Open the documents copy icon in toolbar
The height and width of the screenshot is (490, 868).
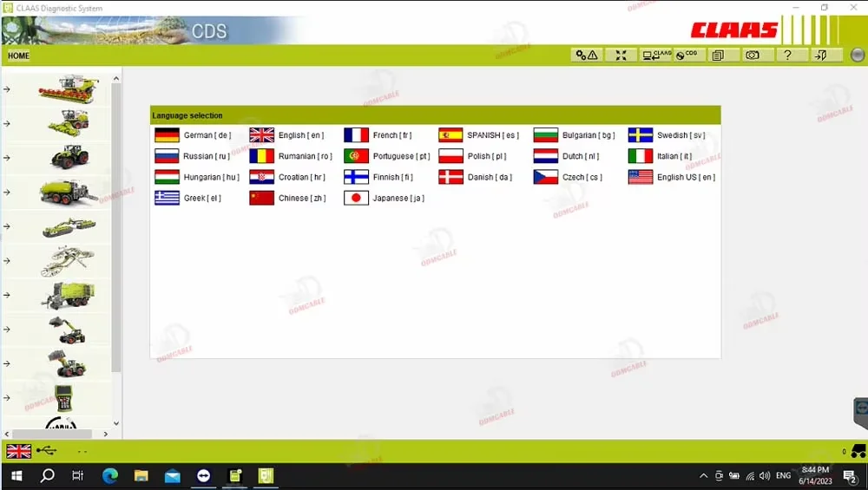click(718, 55)
